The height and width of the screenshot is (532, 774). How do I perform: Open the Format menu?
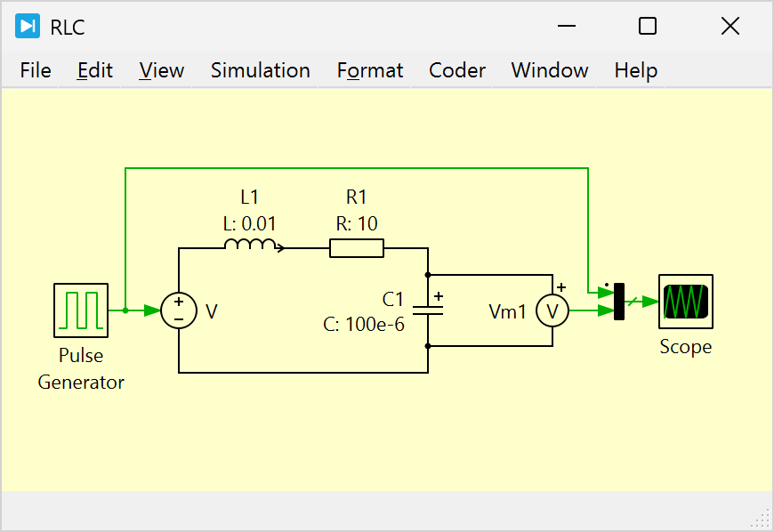(370, 70)
